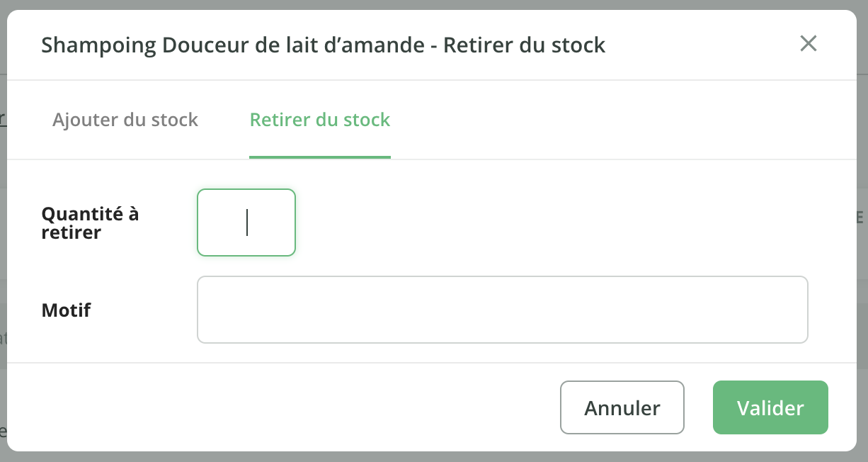The height and width of the screenshot is (462, 868).
Task: Click the Motif label
Action: tap(67, 310)
